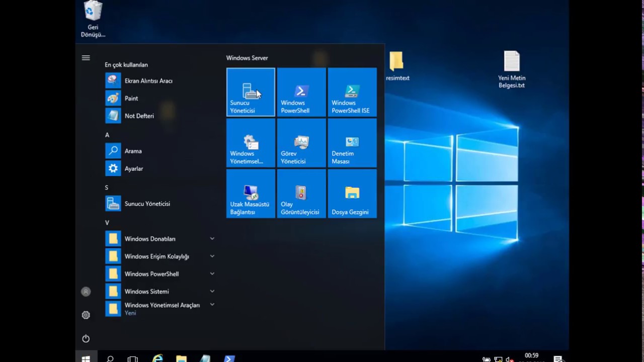Open PowerShell from the taskbar
The width and height of the screenshot is (644, 362).
229,358
